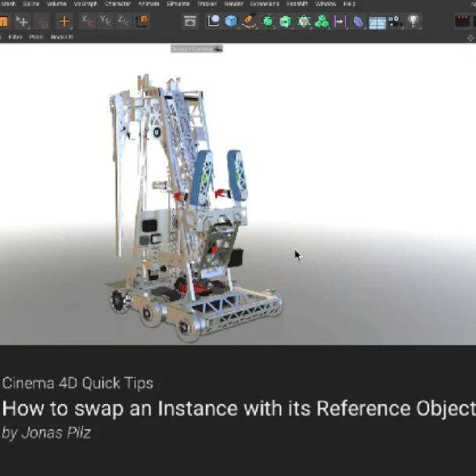Screen dimensions: 476x476
Task: Add a Cube primitive object
Action: (x=231, y=21)
